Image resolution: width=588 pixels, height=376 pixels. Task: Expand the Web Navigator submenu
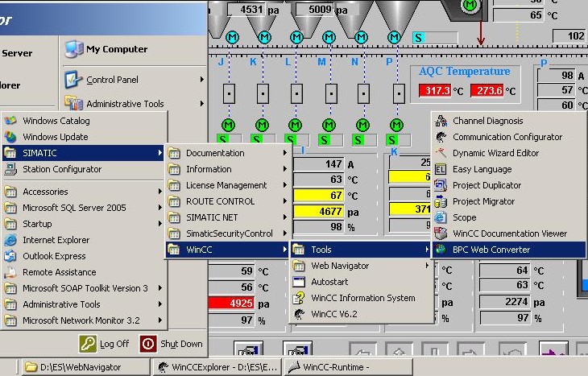(362, 266)
